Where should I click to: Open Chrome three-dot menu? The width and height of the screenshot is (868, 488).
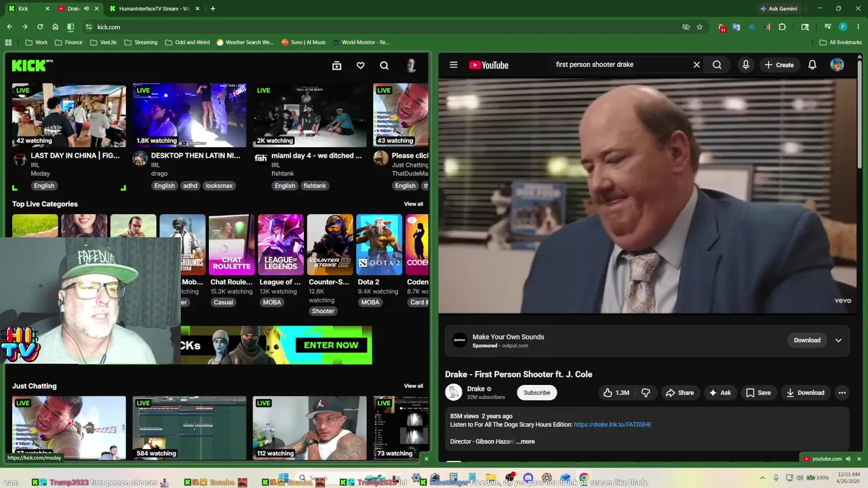tap(859, 27)
